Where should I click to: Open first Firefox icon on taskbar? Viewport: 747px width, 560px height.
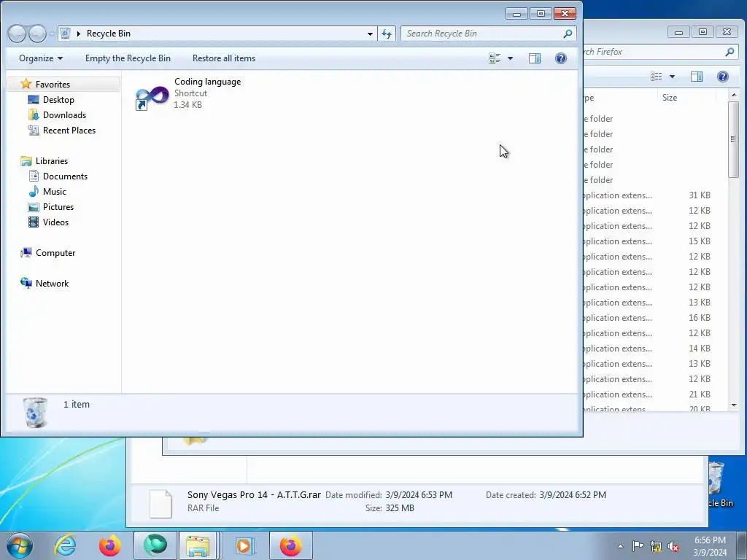(110, 545)
